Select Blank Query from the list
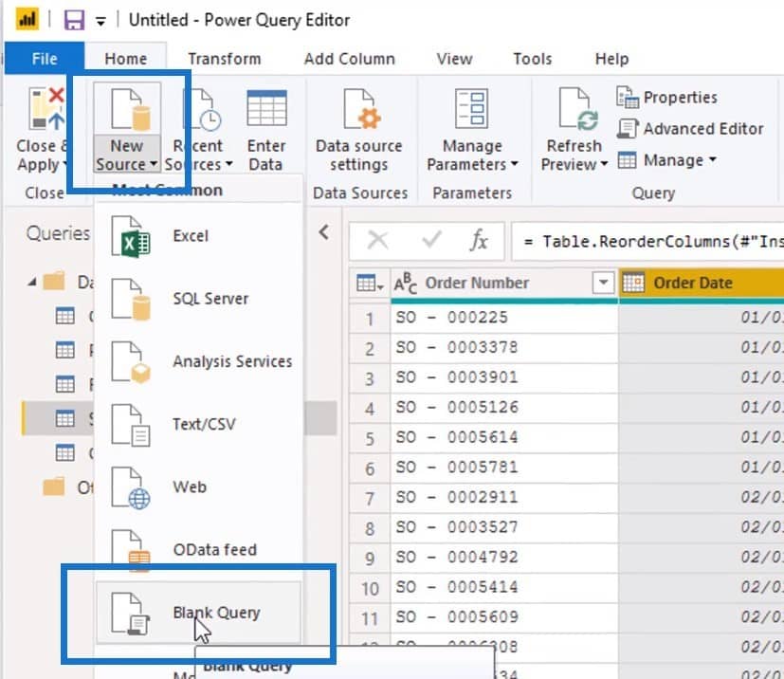This screenshot has height=679, width=784. pyautogui.click(x=198, y=613)
